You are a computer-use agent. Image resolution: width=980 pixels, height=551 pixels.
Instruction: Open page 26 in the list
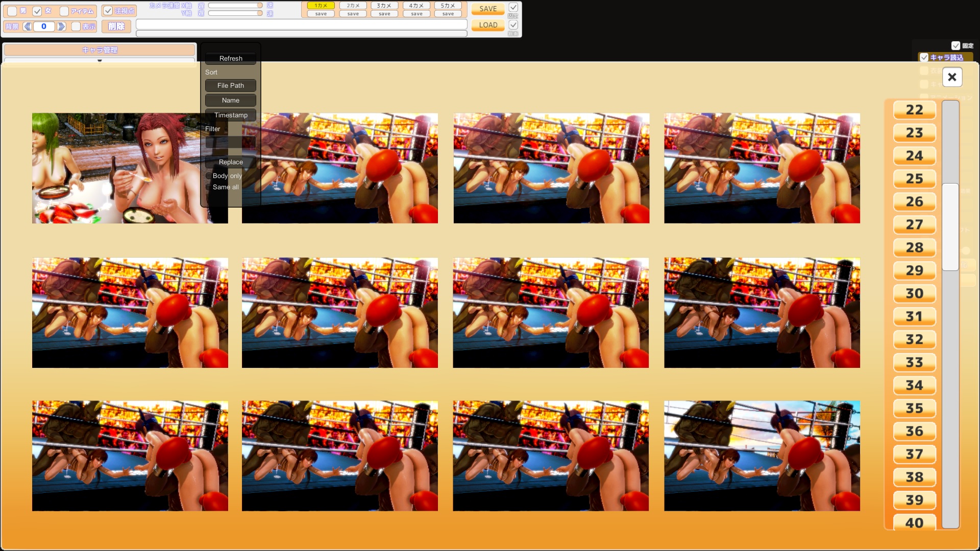pos(914,202)
